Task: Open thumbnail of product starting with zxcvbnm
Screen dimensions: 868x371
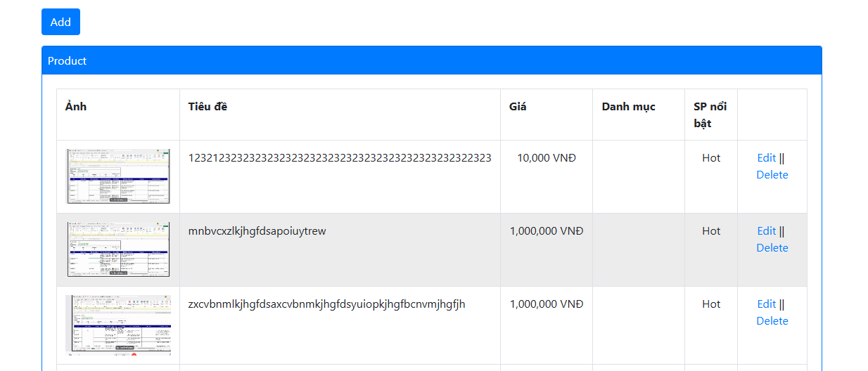Action: tap(118, 325)
